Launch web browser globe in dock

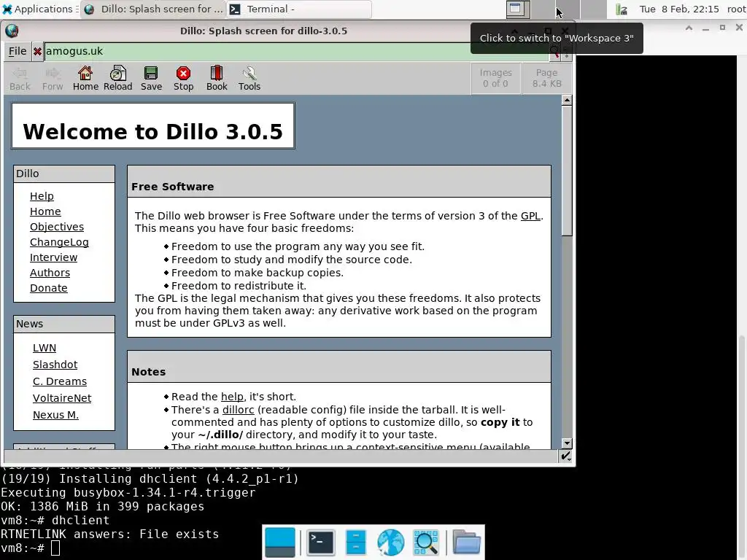tap(391, 542)
